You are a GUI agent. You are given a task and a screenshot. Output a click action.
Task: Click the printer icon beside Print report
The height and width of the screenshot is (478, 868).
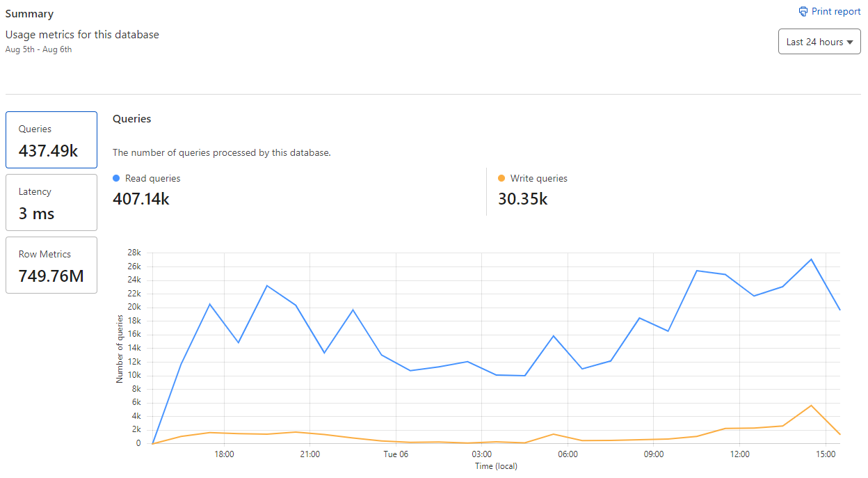coord(803,12)
